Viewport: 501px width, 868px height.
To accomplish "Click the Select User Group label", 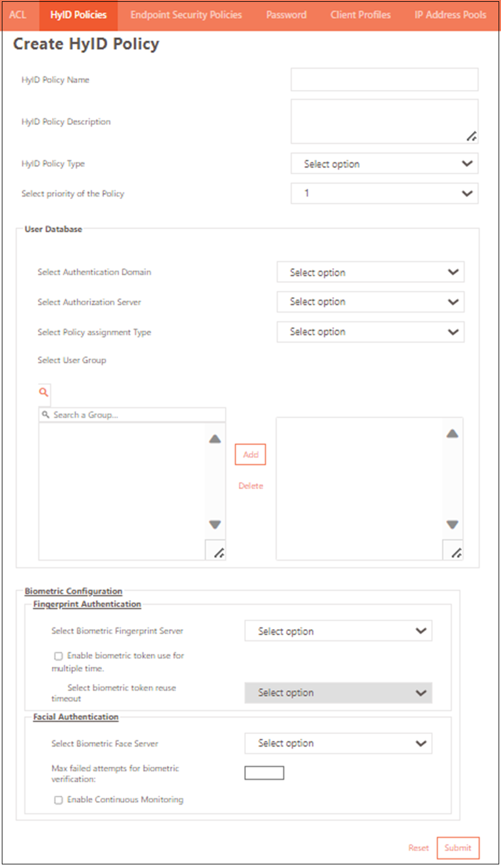I will point(72,360).
